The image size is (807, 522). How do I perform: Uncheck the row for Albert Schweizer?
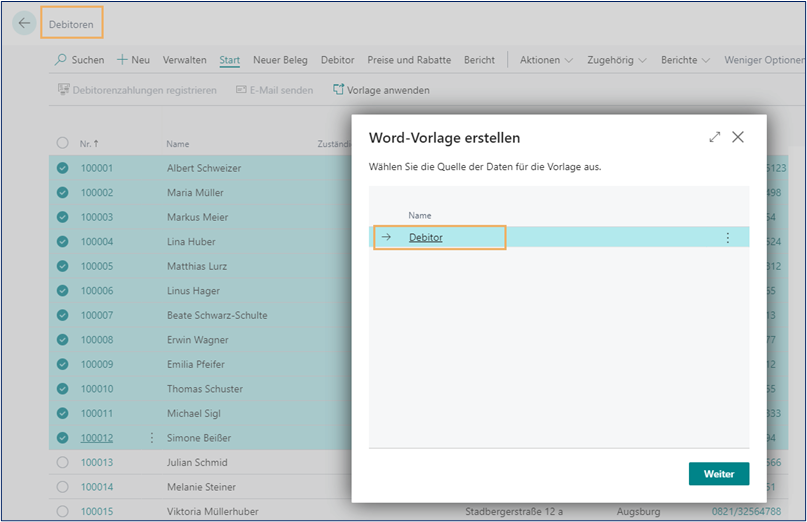coord(63,168)
